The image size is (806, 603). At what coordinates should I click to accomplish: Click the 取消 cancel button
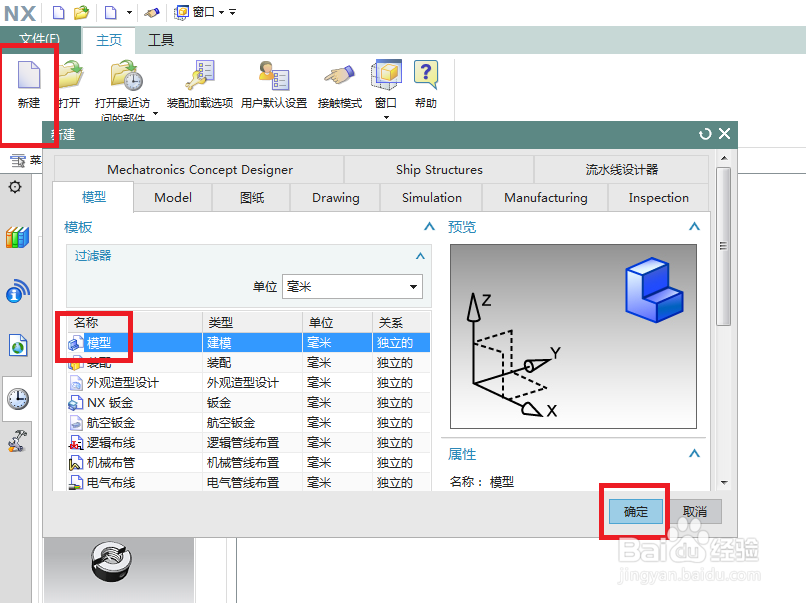point(694,511)
